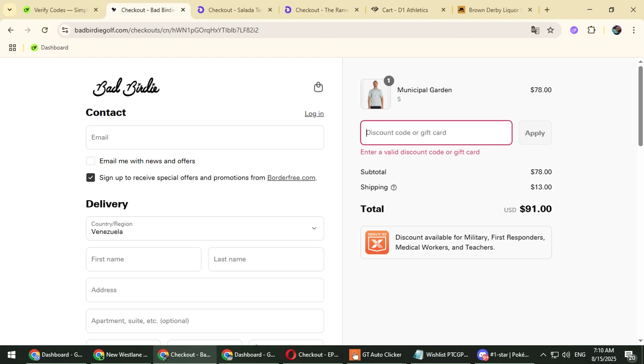The width and height of the screenshot is (644, 364).
Task: Click the shipping help question mark icon
Action: 394,187
